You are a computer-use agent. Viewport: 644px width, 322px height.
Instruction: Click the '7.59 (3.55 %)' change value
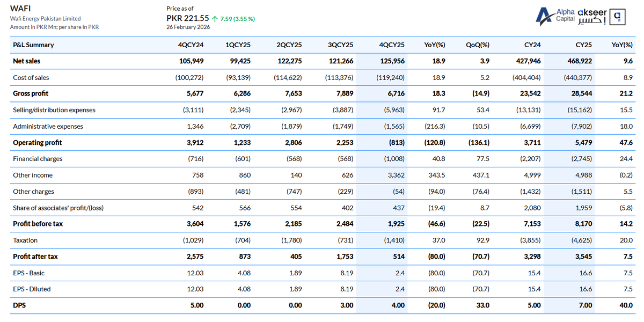click(x=237, y=19)
